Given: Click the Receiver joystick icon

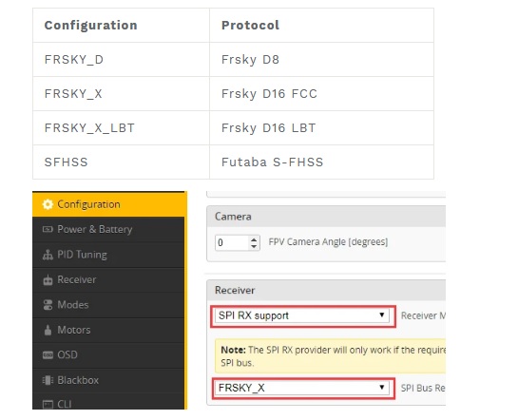Looking at the screenshot, I should click(48, 280).
